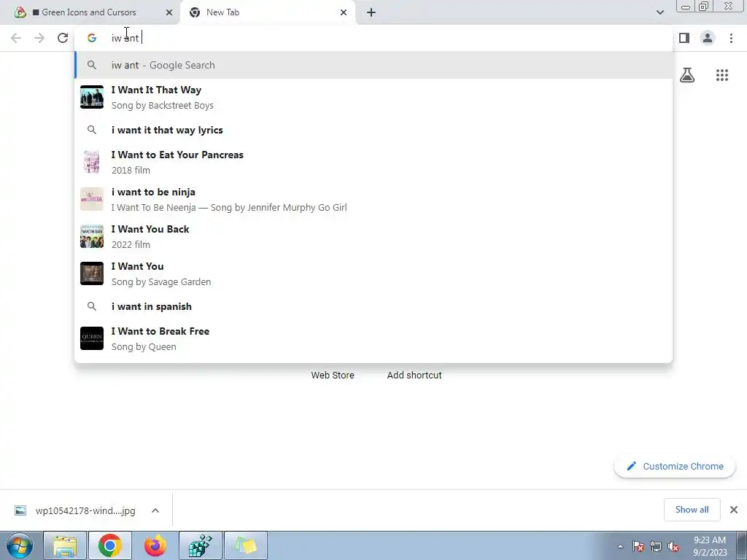Image resolution: width=747 pixels, height=560 pixels.
Task: Close the downloads bar
Action: coord(734,510)
